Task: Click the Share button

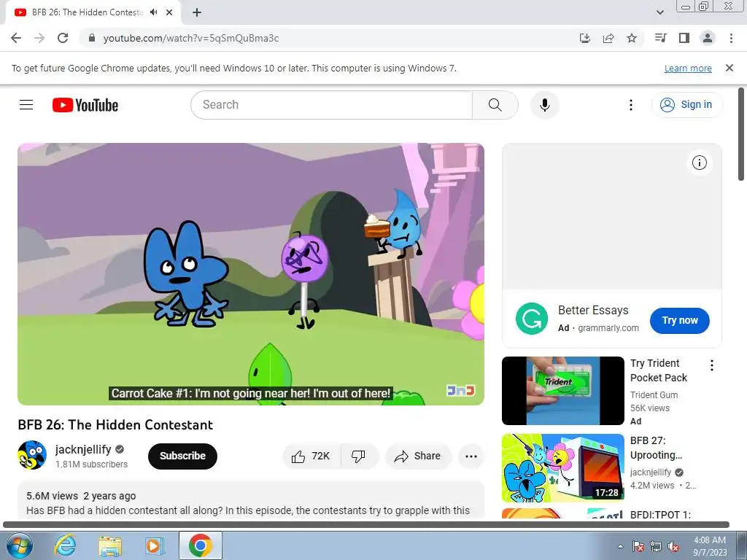Action: pyautogui.click(x=418, y=456)
